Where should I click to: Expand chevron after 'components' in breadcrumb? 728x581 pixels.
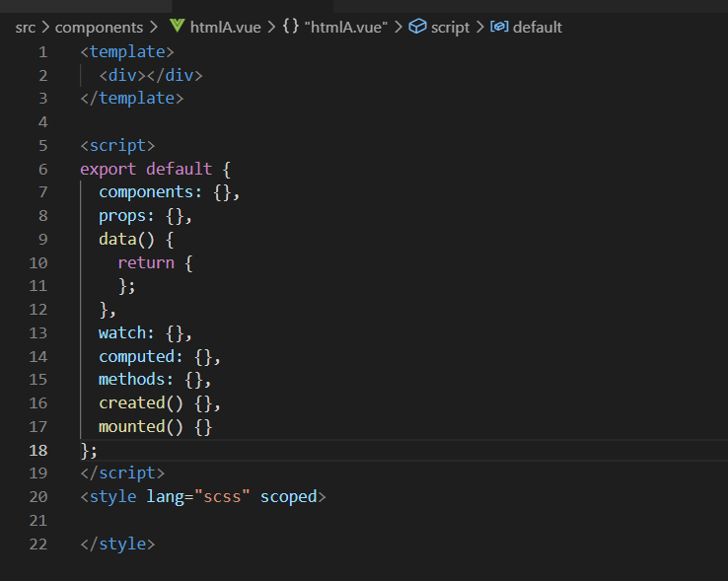pyautogui.click(x=154, y=27)
